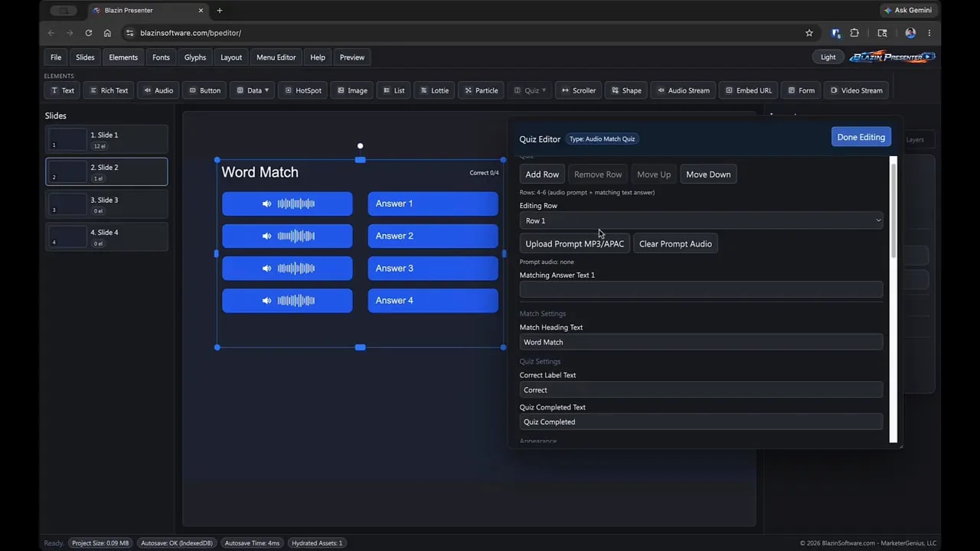Select Slide 2 in slides panel

106,172
